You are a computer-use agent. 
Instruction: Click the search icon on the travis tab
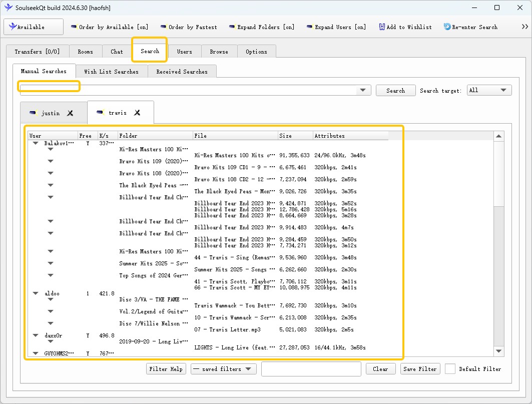(99, 112)
